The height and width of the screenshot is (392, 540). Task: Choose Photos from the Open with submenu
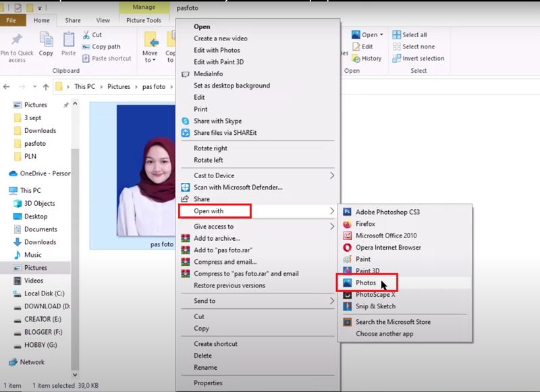pos(366,283)
